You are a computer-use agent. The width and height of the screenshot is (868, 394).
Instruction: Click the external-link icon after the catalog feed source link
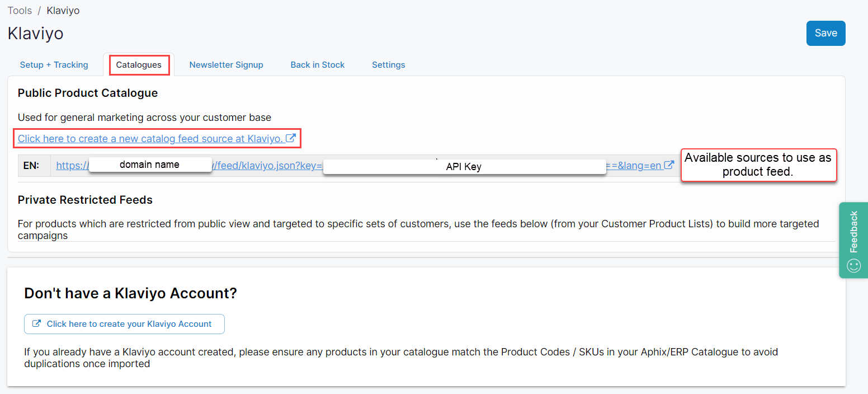coord(291,138)
